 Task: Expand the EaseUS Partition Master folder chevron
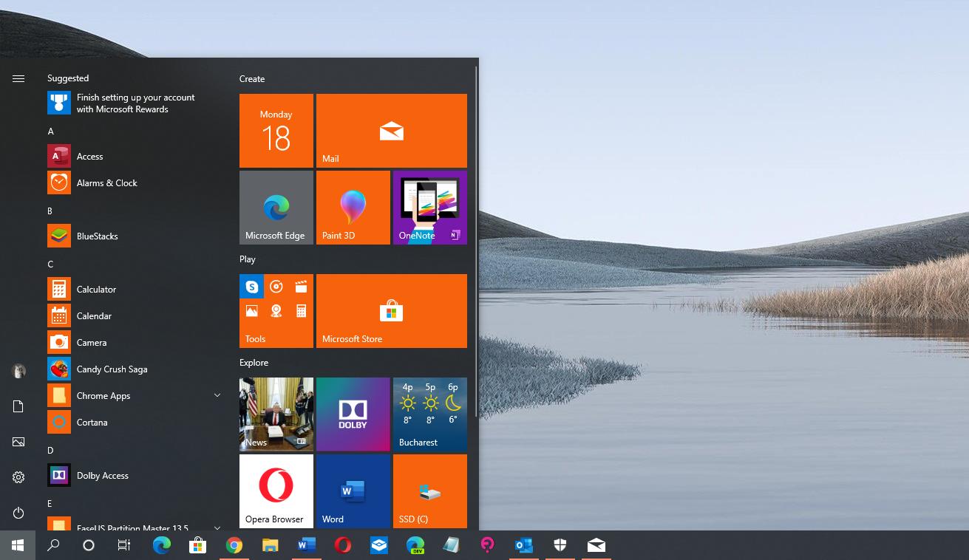click(x=217, y=527)
